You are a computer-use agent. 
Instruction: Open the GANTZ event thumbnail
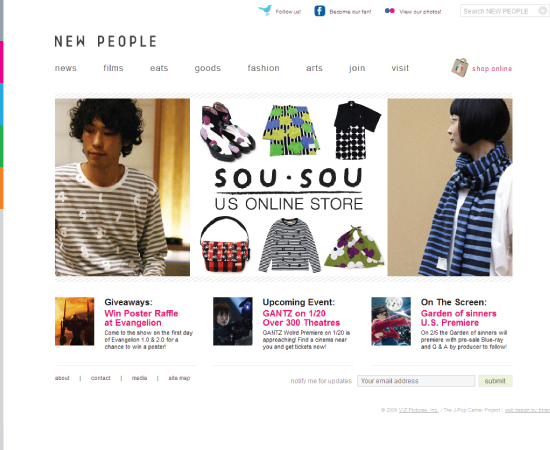coord(233,321)
